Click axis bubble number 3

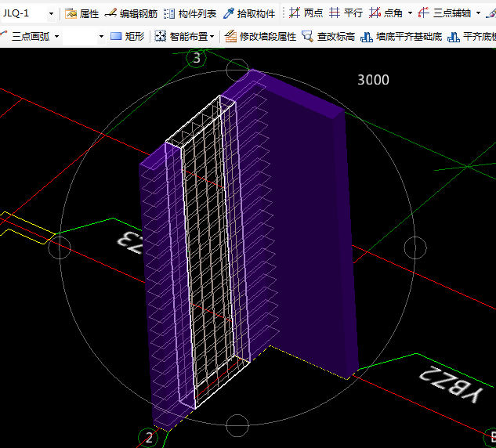point(197,58)
